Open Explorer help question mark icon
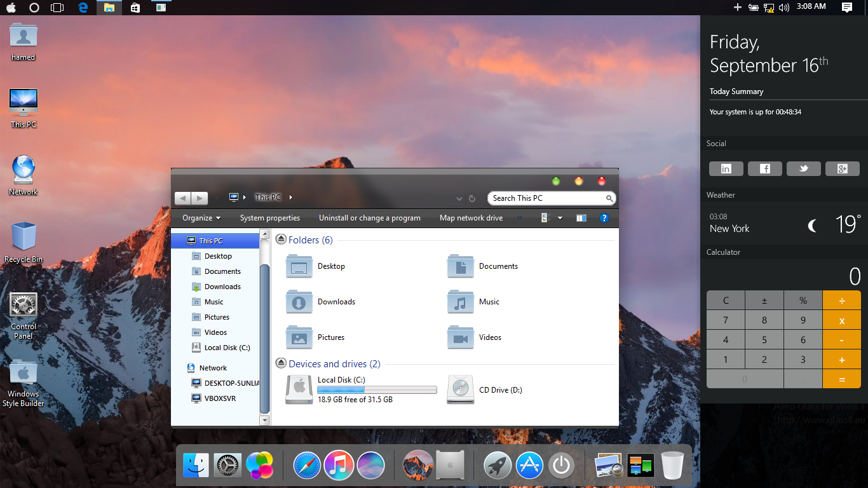The image size is (868, 488). [x=604, y=218]
